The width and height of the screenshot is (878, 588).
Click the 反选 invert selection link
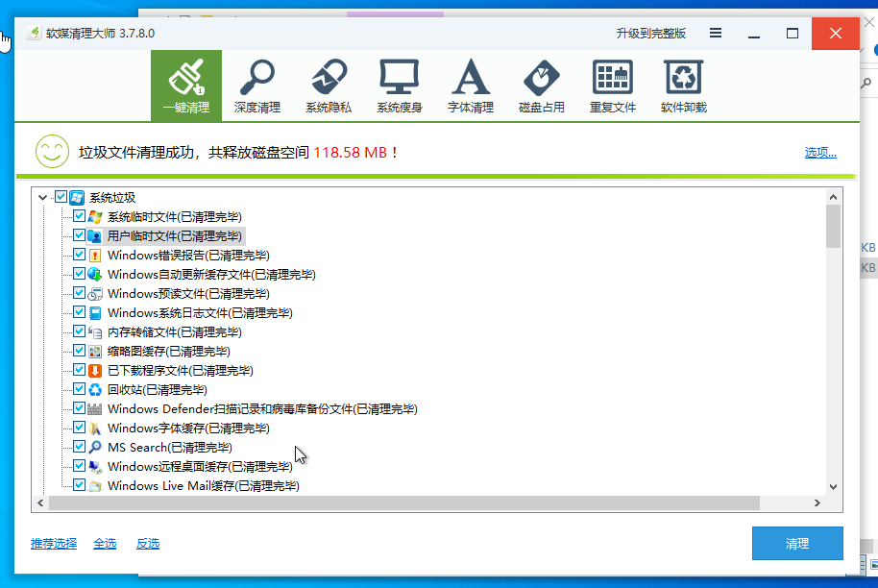pos(148,544)
